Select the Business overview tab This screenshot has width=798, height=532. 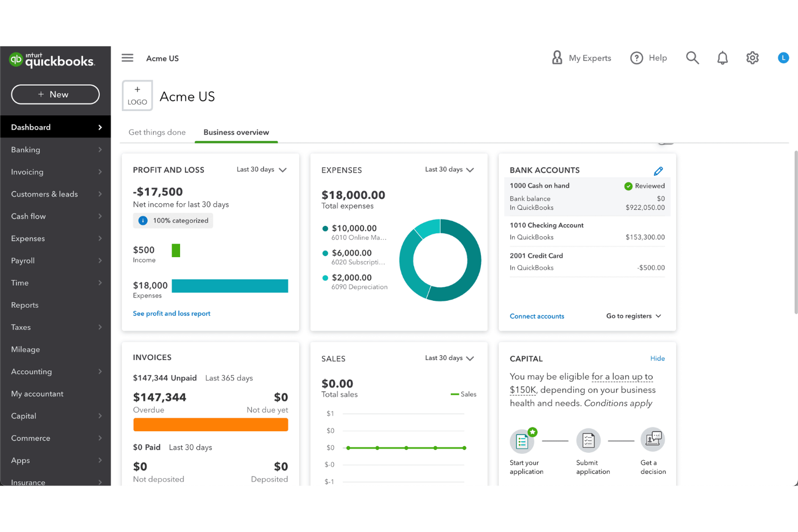pos(236,132)
